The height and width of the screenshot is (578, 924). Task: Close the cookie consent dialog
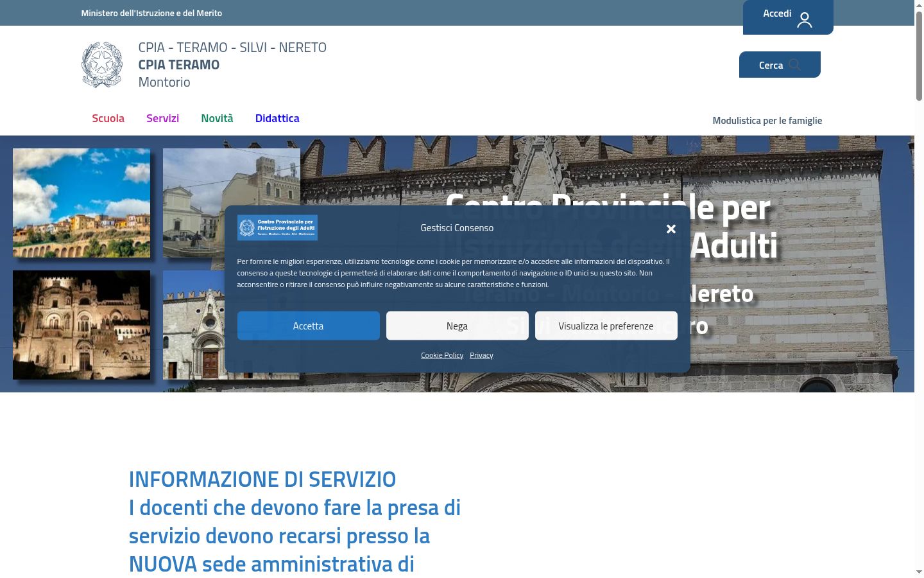click(671, 229)
